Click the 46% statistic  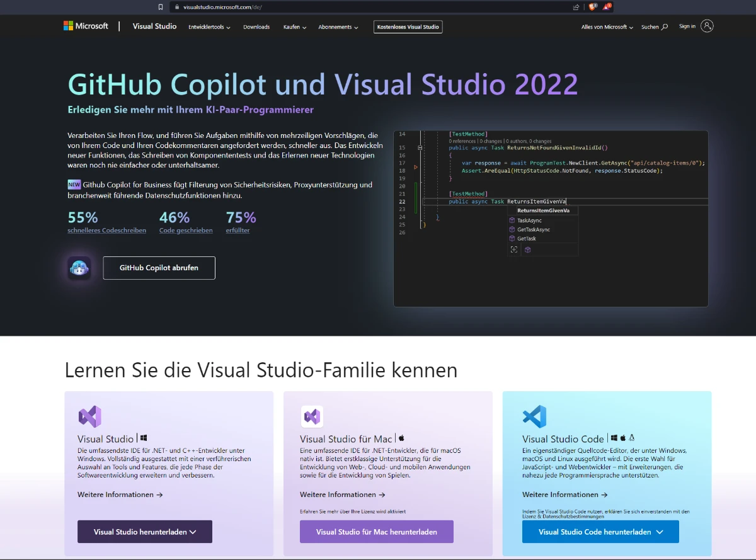tap(175, 217)
